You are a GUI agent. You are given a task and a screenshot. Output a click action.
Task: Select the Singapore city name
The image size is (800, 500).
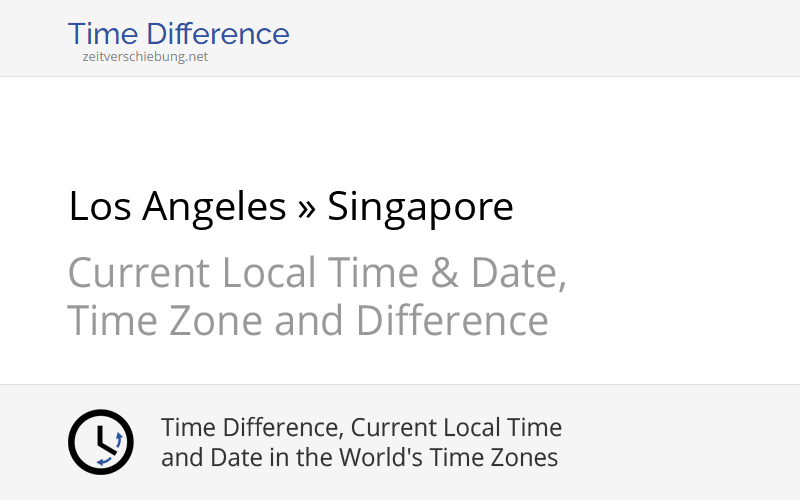tap(420, 207)
